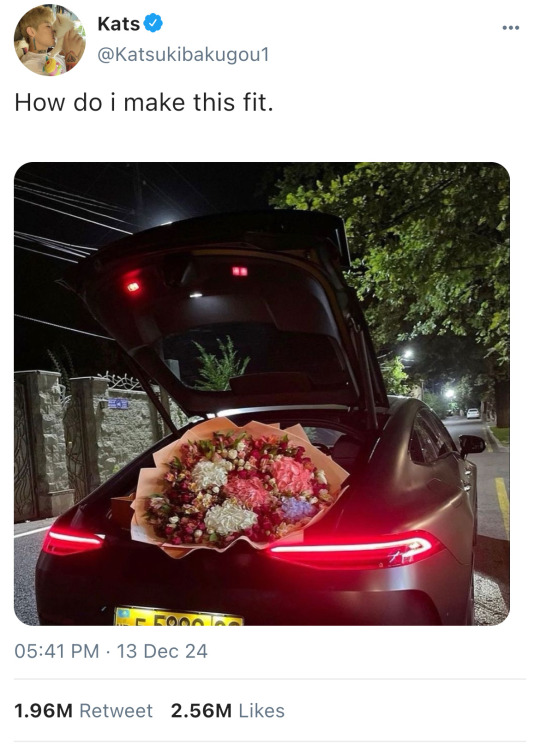The height and width of the screenshot is (745, 540).
Task: View the 2.56M likes count
Action: pos(201,711)
